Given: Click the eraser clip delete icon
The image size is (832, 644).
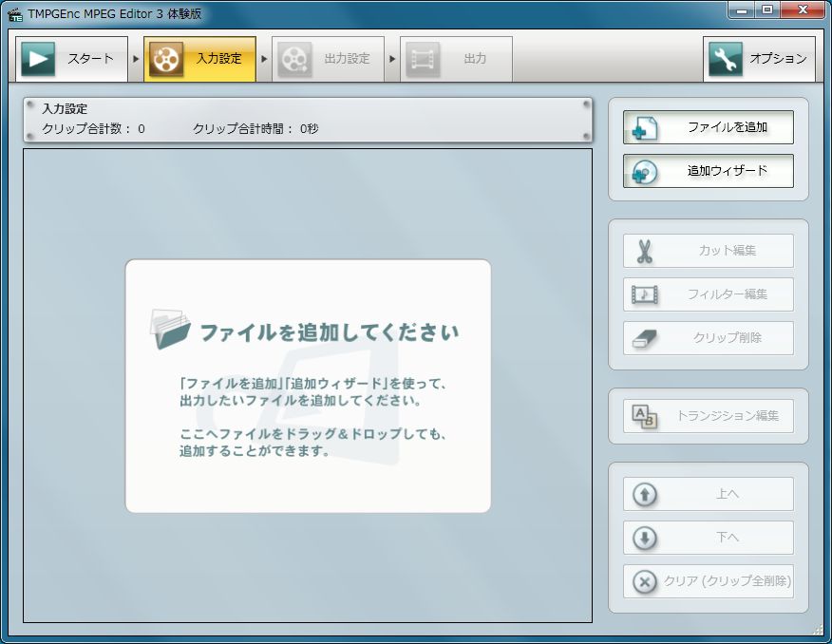Looking at the screenshot, I should point(645,338).
